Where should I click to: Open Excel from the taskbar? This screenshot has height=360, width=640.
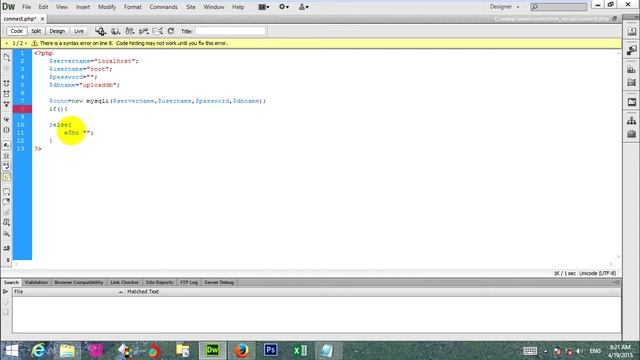tap(299, 350)
